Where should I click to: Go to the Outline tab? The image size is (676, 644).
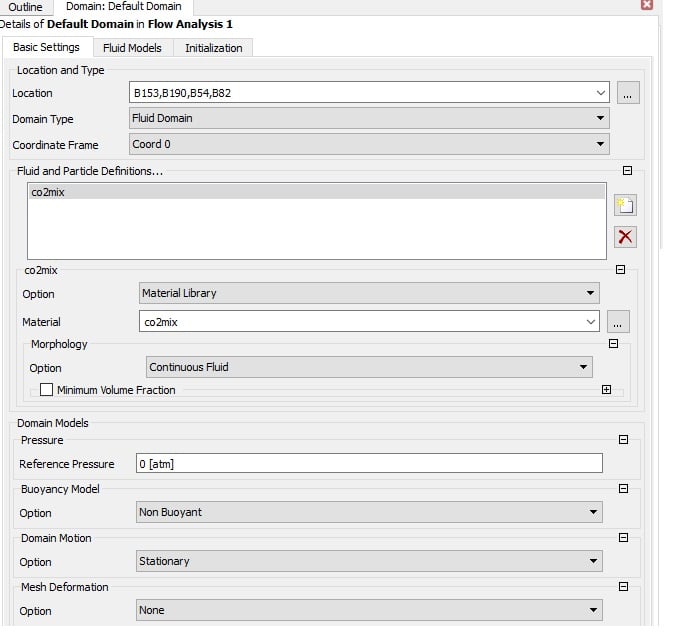tap(25, 6)
